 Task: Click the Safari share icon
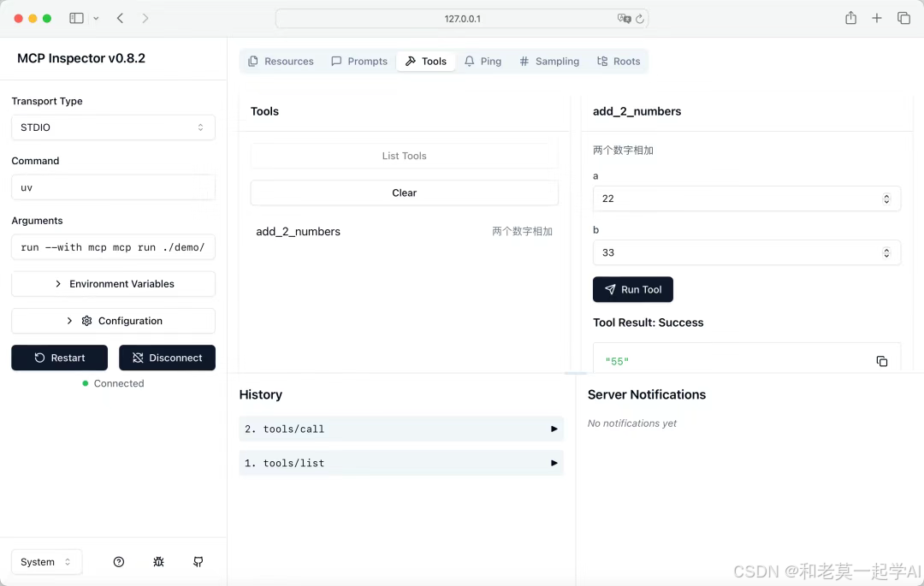click(850, 18)
